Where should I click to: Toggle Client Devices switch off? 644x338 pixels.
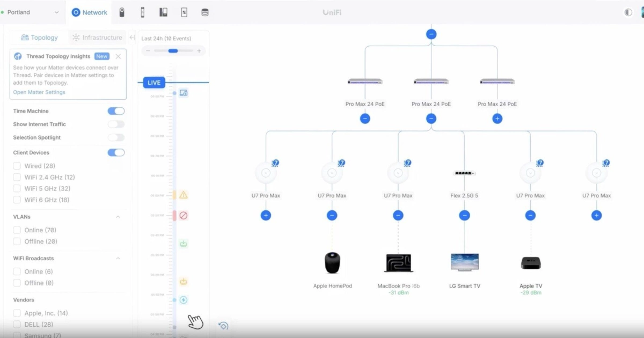coord(116,152)
